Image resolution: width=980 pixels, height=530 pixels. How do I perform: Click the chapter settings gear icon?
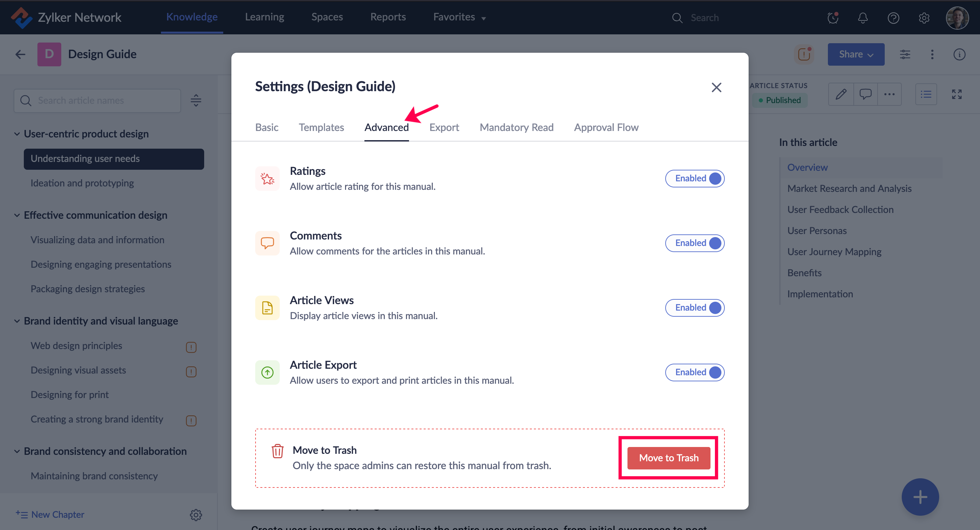196,515
